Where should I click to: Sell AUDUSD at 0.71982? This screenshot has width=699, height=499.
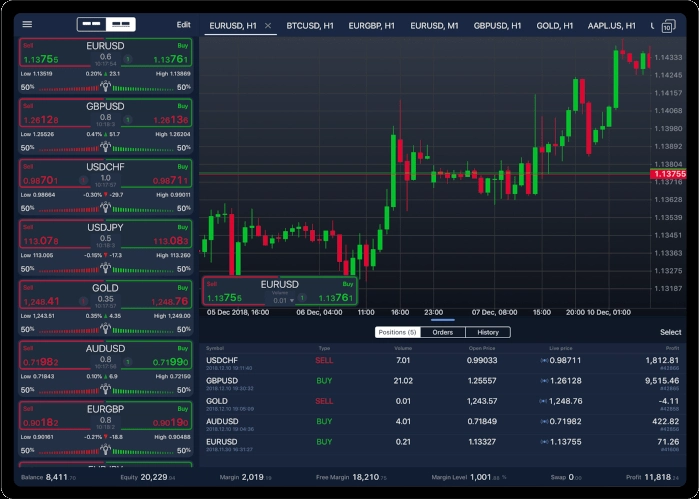click(55, 355)
